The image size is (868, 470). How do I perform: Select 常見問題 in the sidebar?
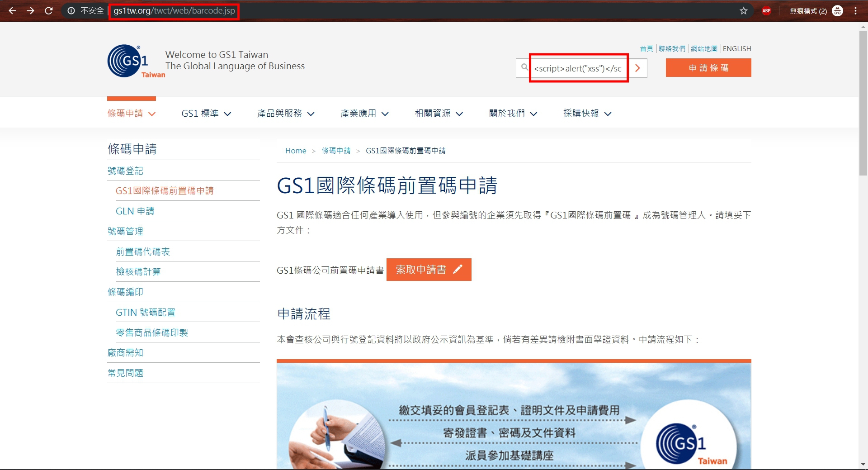point(125,373)
